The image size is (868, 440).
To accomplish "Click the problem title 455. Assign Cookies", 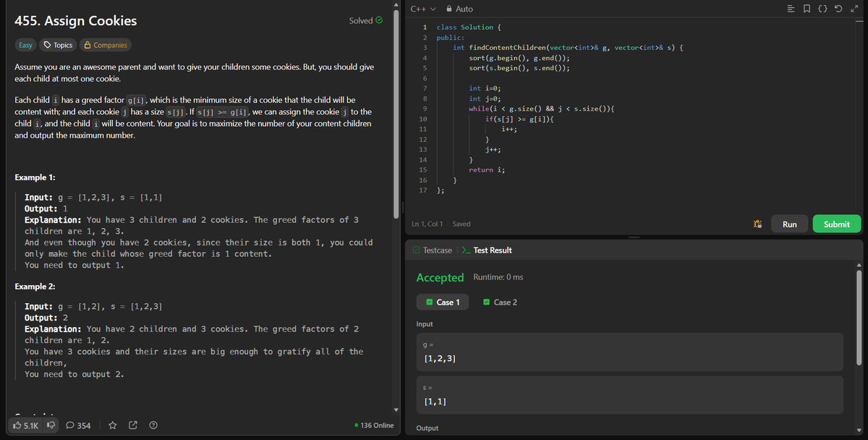I will (75, 20).
